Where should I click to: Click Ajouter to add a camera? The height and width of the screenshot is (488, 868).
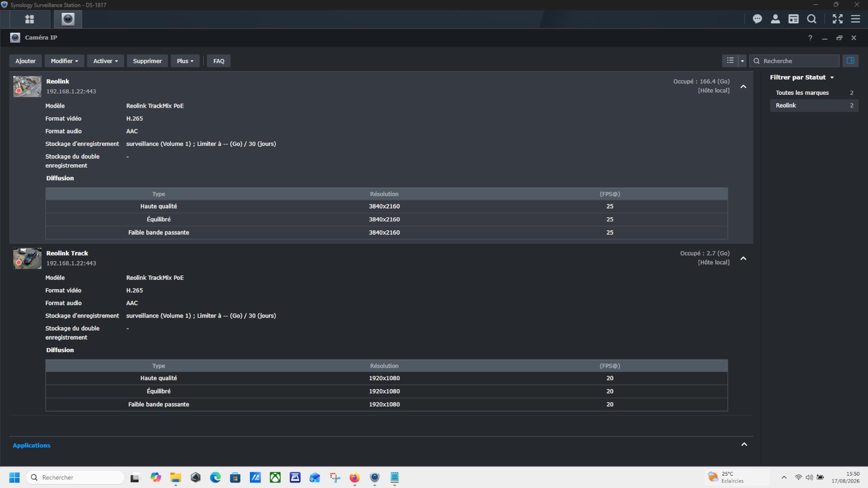[25, 61]
